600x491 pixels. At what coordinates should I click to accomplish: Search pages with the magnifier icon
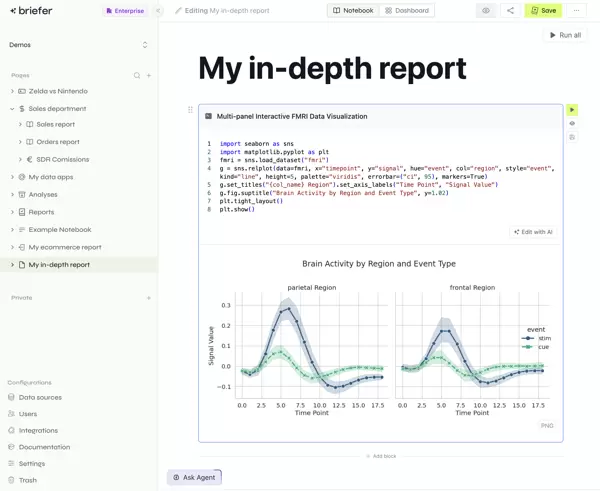[137, 76]
